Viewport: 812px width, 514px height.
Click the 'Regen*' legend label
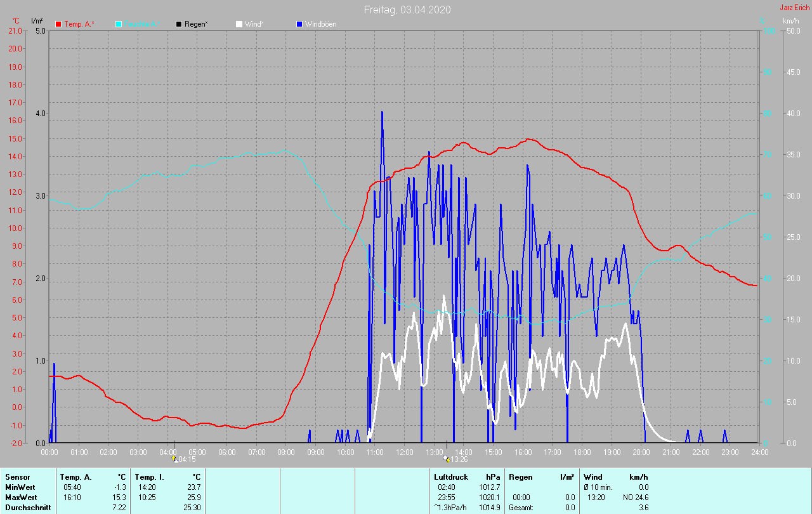pyautogui.click(x=197, y=24)
